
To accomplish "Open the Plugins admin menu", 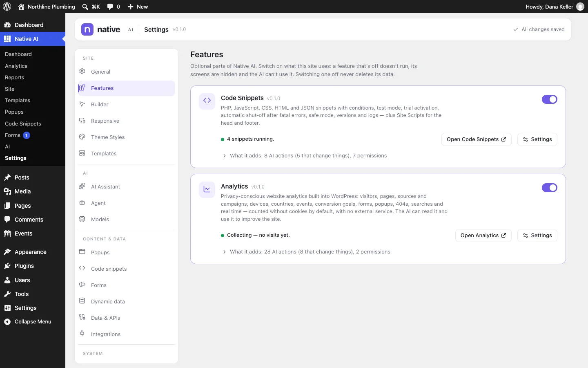I will [x=33, y=266].
